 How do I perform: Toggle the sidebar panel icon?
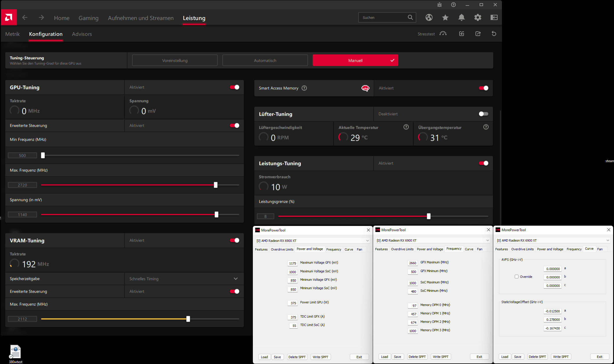coord(494,17)
